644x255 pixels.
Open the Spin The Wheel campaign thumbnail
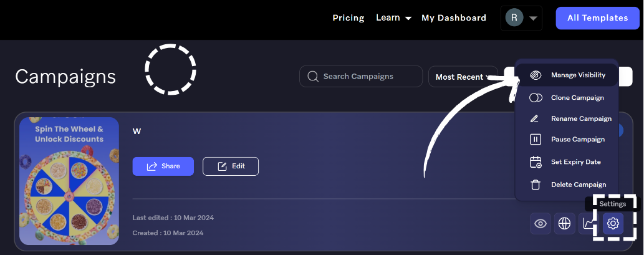pyautogui.click(x=69, y=181)
